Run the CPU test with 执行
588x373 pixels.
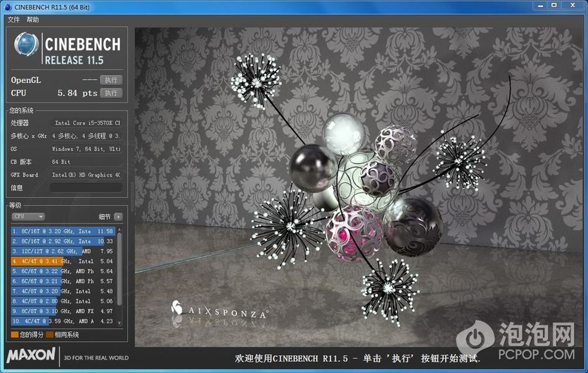click(111, 93)
